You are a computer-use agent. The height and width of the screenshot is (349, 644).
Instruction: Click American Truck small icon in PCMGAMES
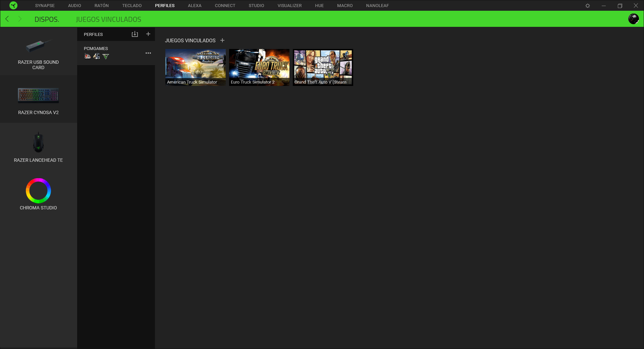88,56
